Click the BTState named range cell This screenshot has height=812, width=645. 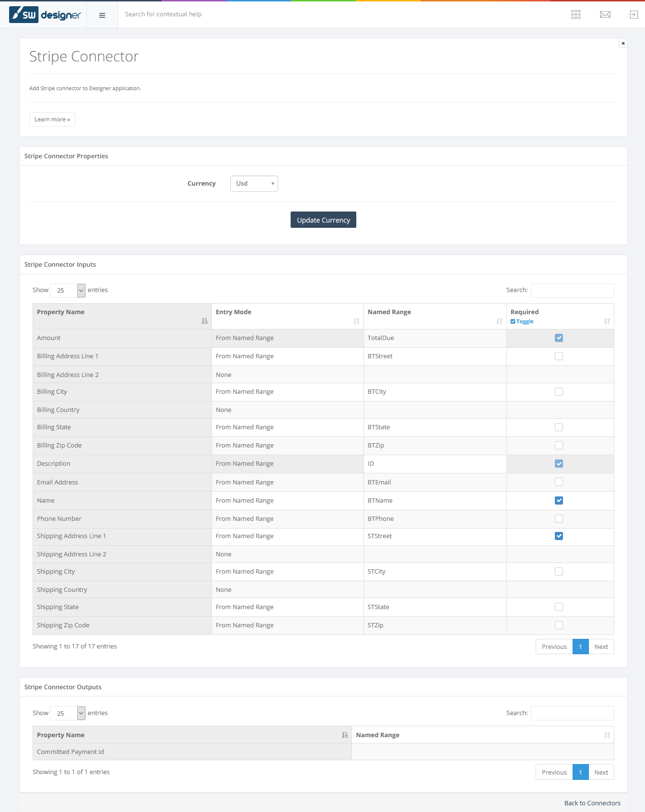pos(435,427)
